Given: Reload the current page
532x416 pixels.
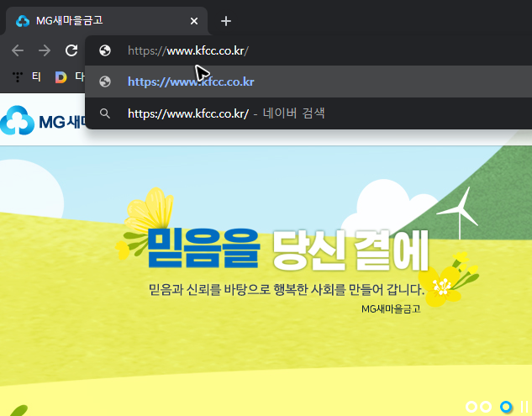Looking at the screenshot, I should pyautogui.click(x=71, y=50).
